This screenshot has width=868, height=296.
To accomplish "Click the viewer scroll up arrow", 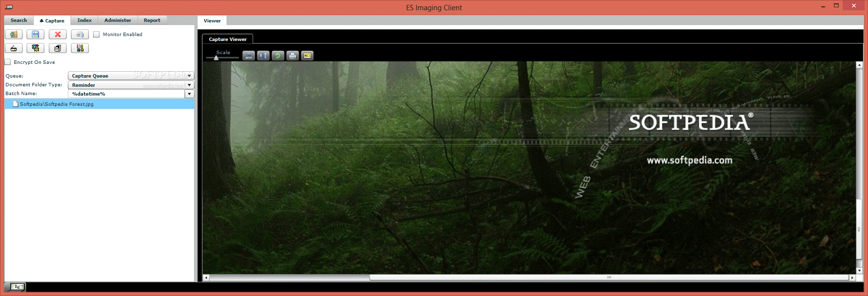I will pos(859,65).
